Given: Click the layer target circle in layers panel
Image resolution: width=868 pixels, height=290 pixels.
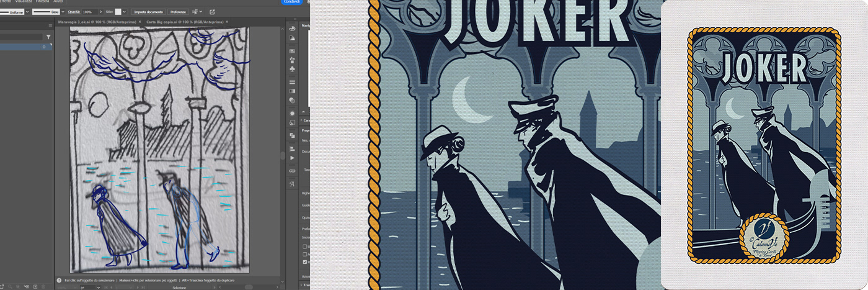Looking at the screenshot, I should point(43,47).
